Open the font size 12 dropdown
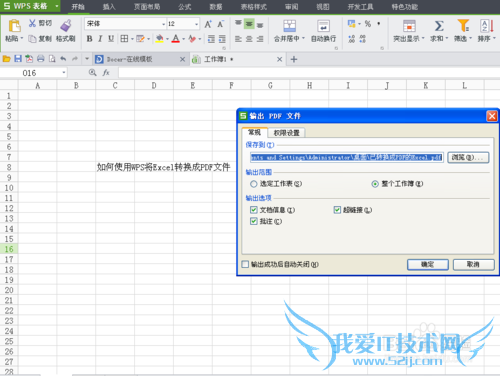The width and height of the screenshot is (500, 376). [196, 24]
